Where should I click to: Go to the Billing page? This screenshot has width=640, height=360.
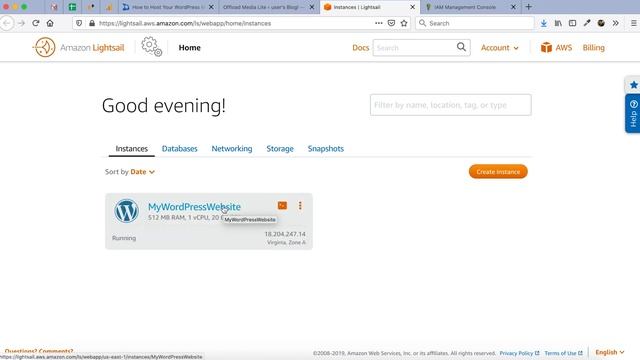(x=593, y=48)
